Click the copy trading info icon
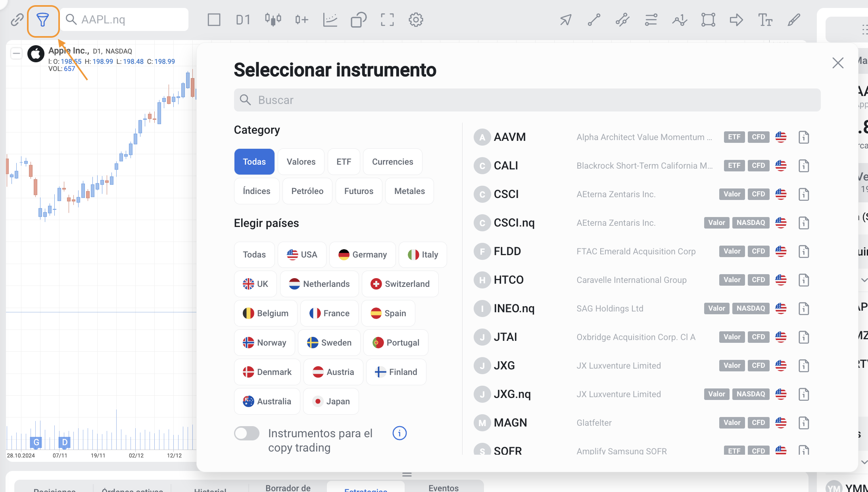 (399, 433)
